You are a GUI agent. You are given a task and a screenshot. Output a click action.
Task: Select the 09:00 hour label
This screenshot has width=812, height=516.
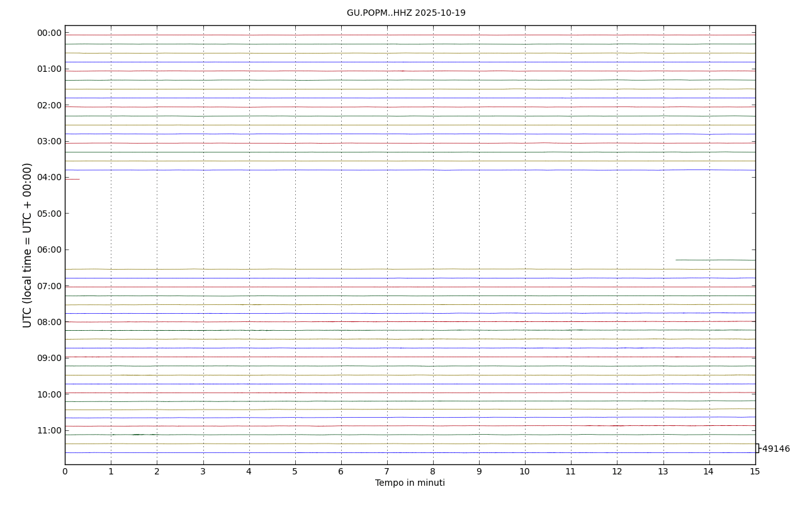49,358
